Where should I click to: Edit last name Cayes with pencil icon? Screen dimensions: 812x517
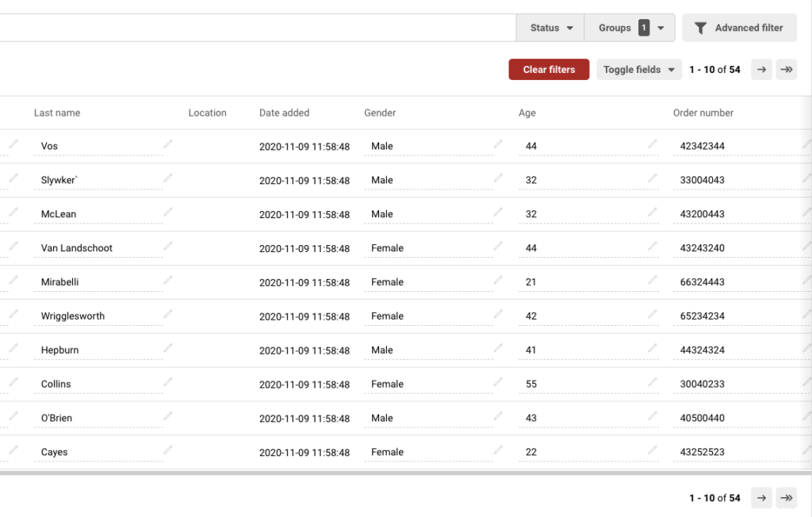point(168,450)
